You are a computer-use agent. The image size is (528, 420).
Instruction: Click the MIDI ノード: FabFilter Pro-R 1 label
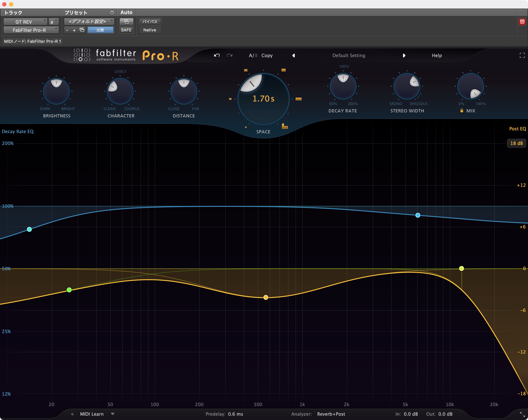[x=33, y=41]
